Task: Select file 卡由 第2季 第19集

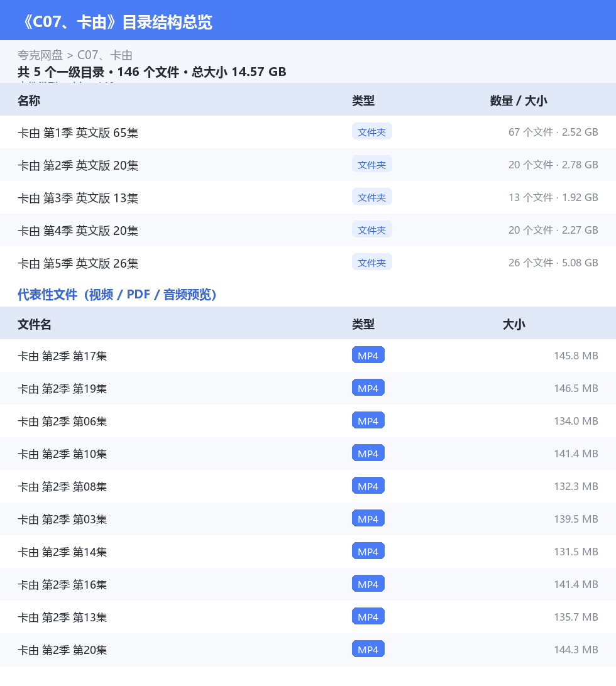Action: [62, 389]
